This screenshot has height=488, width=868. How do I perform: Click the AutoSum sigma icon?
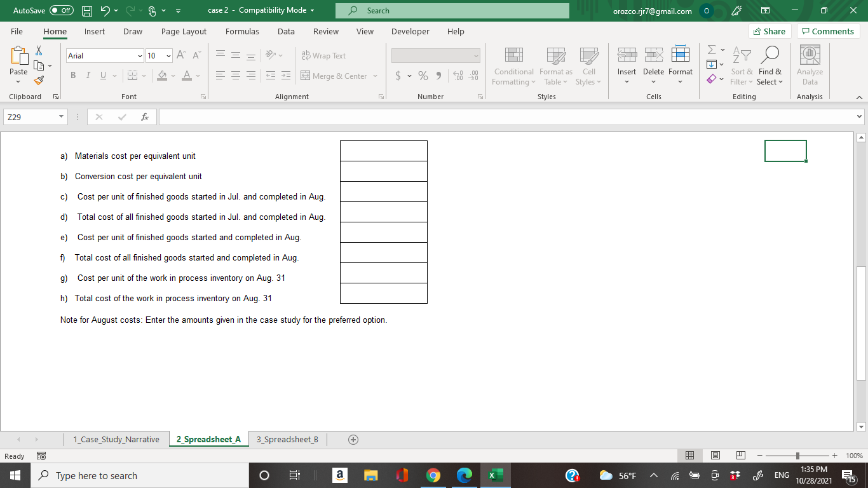click(712, 50)
